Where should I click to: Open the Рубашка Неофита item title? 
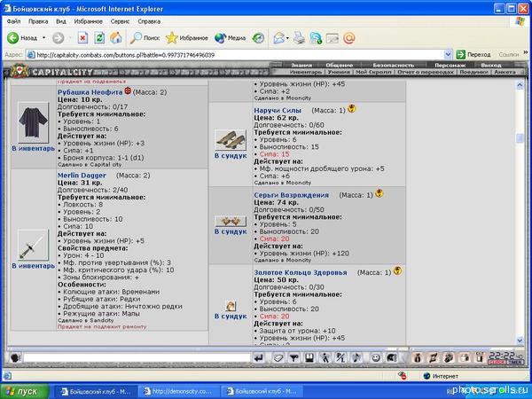tap(90, 92)
